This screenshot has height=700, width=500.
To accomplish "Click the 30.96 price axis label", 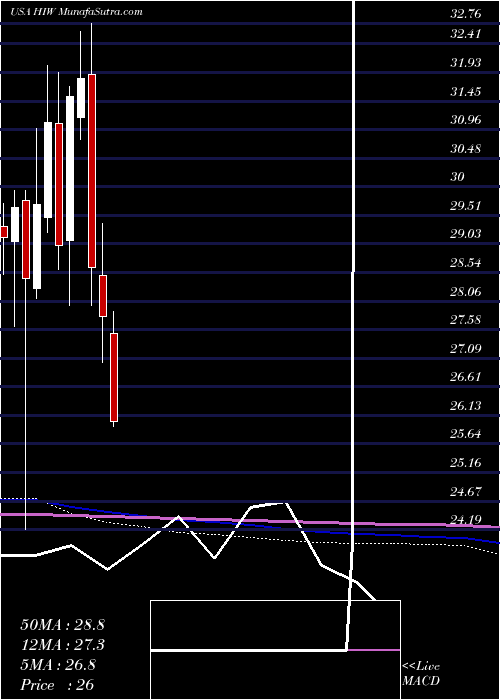I will (466, 120).
